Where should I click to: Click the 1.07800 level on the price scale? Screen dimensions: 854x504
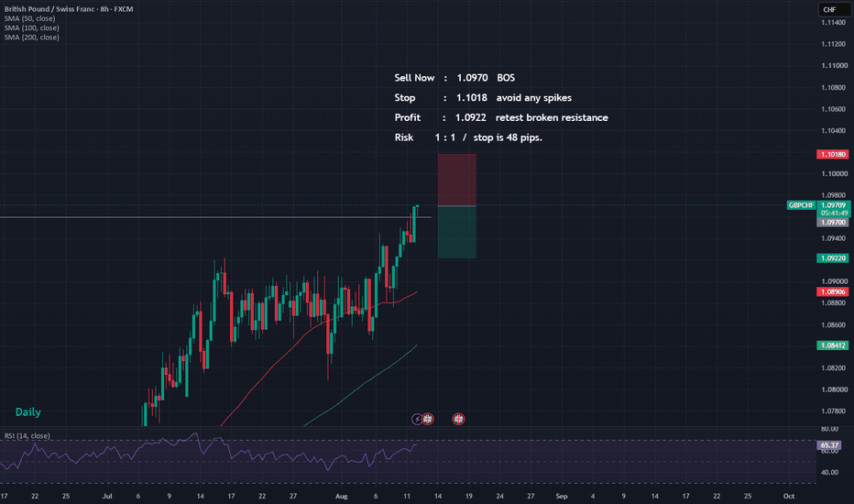click(x=835, y=411)
